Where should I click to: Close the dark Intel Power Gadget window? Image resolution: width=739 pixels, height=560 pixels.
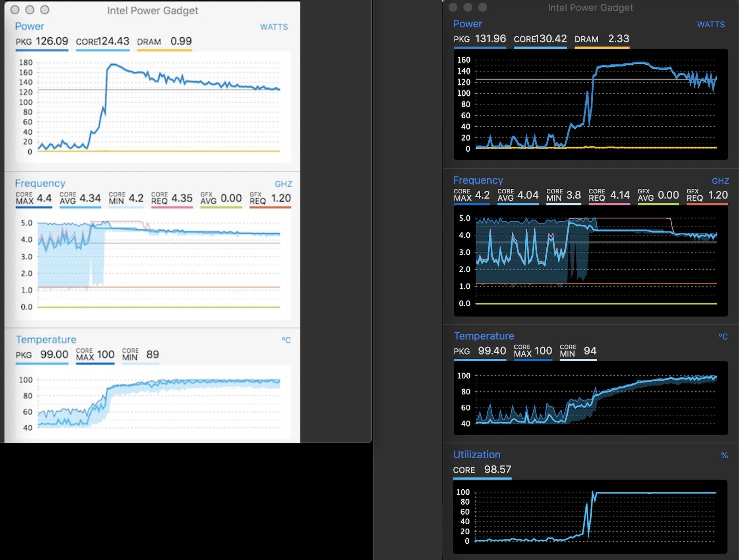pyautogui.click(x=453, y=7)
